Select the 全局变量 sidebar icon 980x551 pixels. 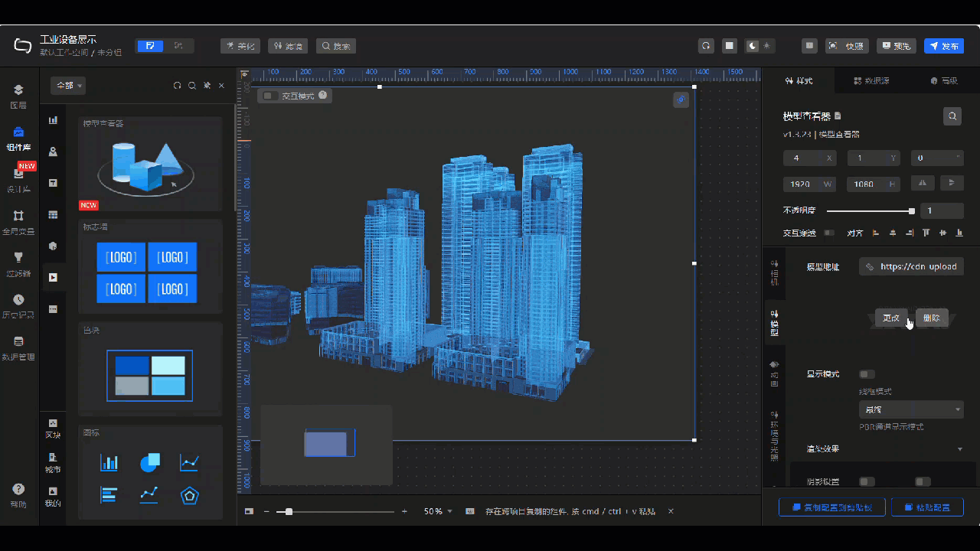[x=18, y=220]
